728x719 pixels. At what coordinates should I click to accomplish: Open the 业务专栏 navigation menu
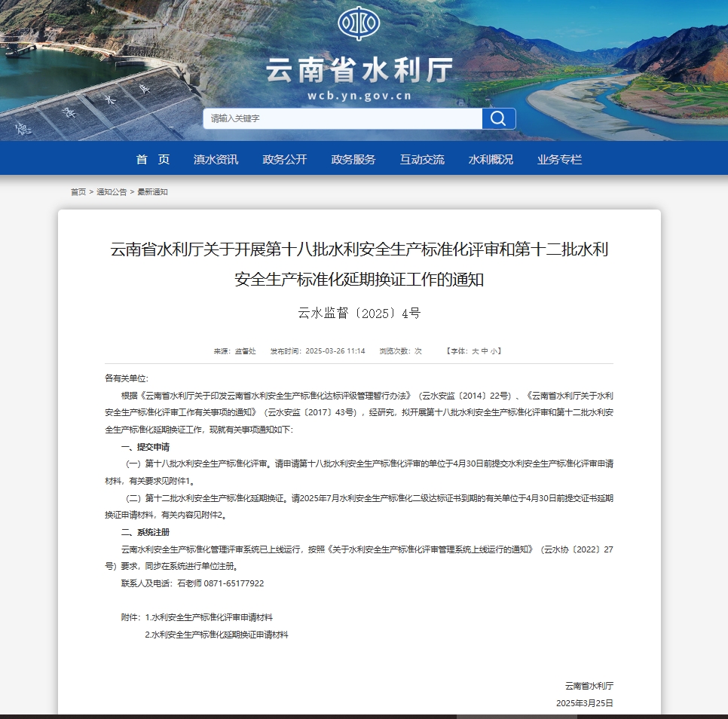click(559, 159)
